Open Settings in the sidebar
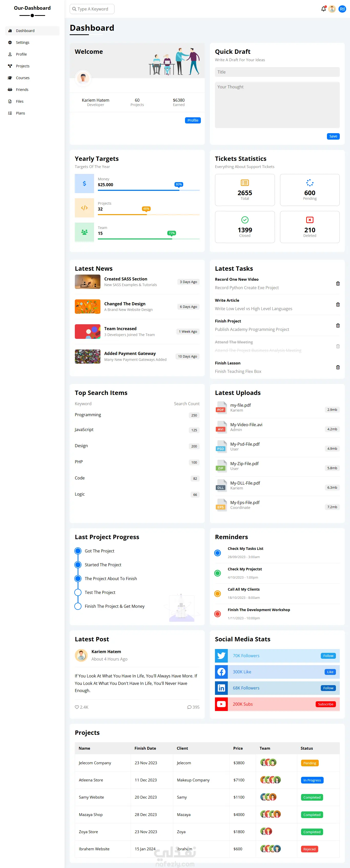This screenshot has height=868, width=350. (32, 43)
